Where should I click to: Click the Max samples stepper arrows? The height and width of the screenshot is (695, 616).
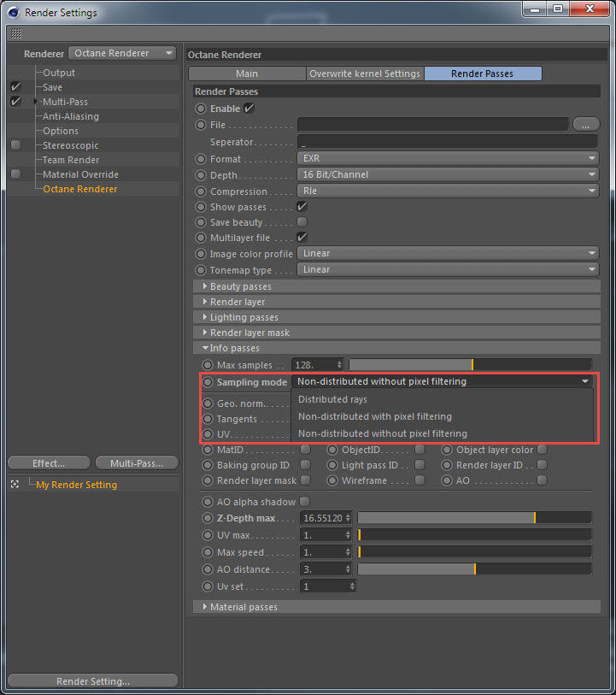tap(339, 365)
